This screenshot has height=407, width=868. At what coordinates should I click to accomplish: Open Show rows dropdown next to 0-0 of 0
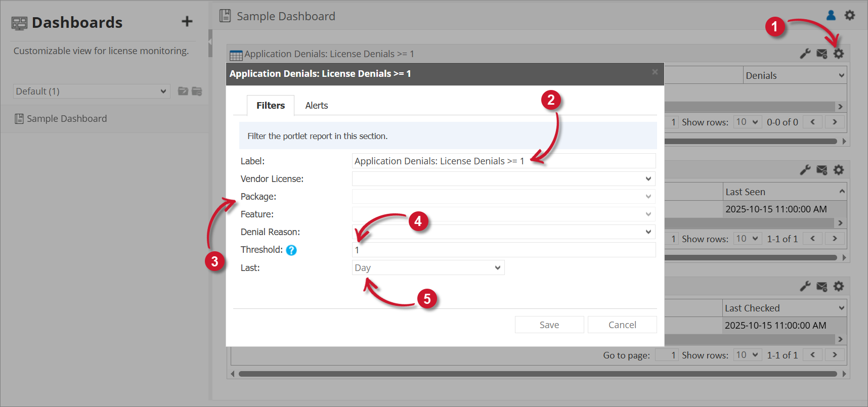pyautogui.click(x=748, y=122)
